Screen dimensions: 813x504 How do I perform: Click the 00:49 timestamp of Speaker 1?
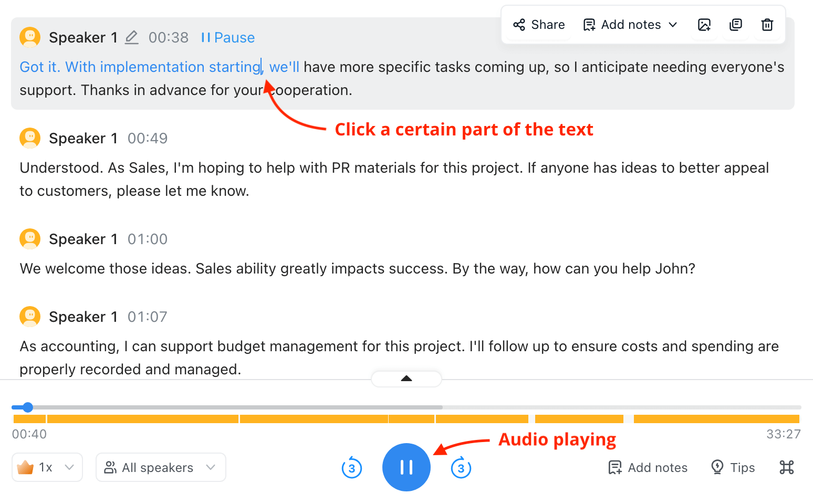(x=147, y=138)
